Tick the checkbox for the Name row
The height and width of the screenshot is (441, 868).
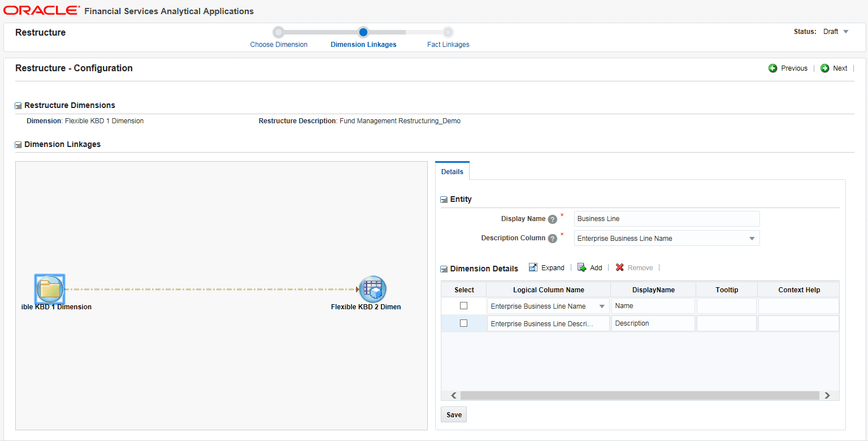[x=464, y=306]
